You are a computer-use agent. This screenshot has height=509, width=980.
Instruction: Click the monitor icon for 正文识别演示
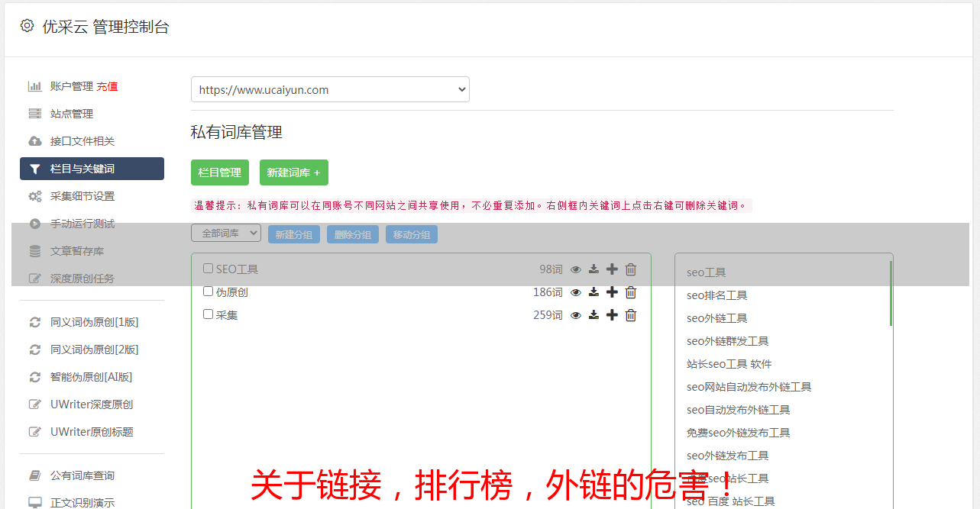pos(35,503)
